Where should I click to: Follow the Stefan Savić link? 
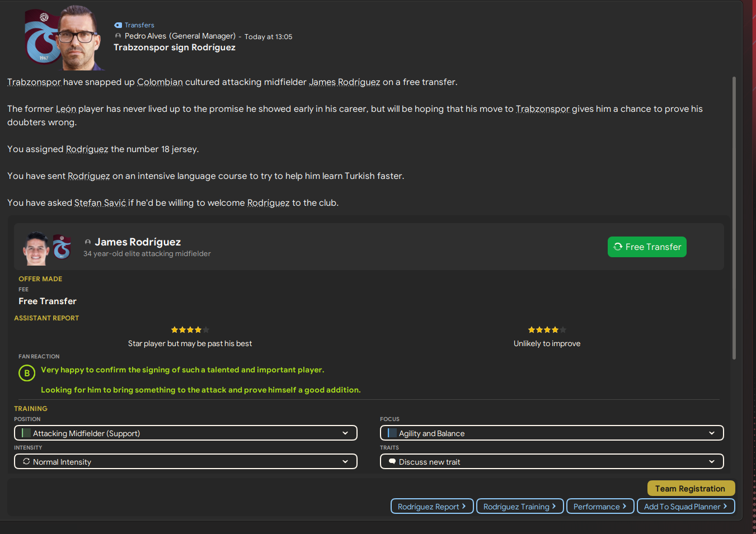pyautogui.click(x=100, y=203)
